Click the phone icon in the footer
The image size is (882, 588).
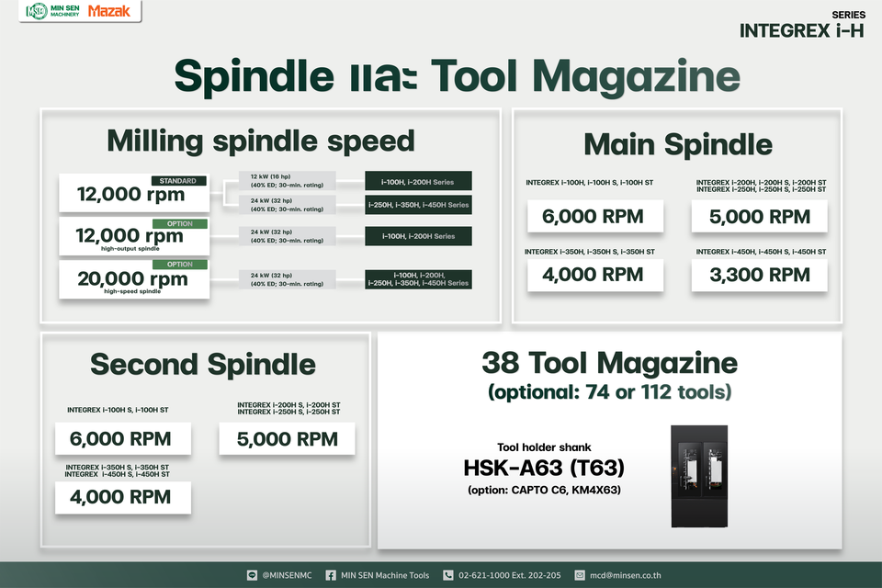[x=448, y=575]
